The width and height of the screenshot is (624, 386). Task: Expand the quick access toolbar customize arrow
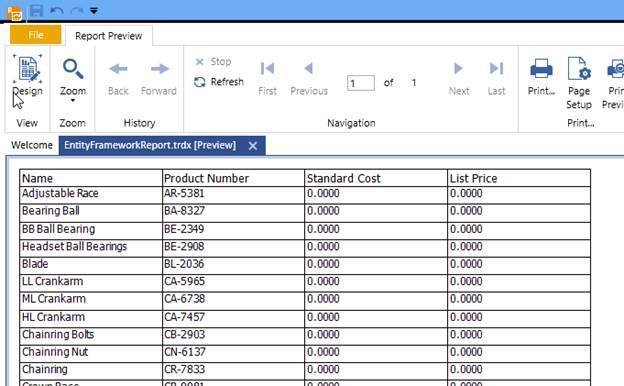[x=94, y=11]
